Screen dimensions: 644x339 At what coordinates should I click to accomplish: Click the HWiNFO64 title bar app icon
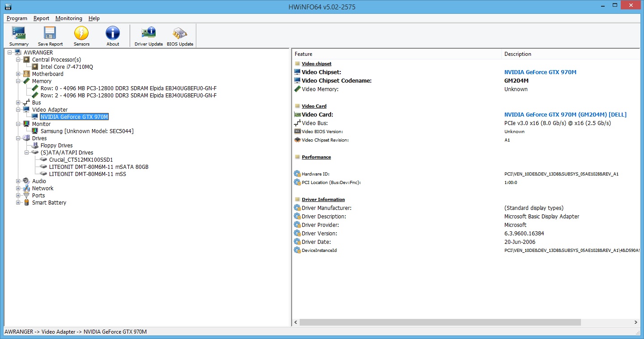coord(8,7)
